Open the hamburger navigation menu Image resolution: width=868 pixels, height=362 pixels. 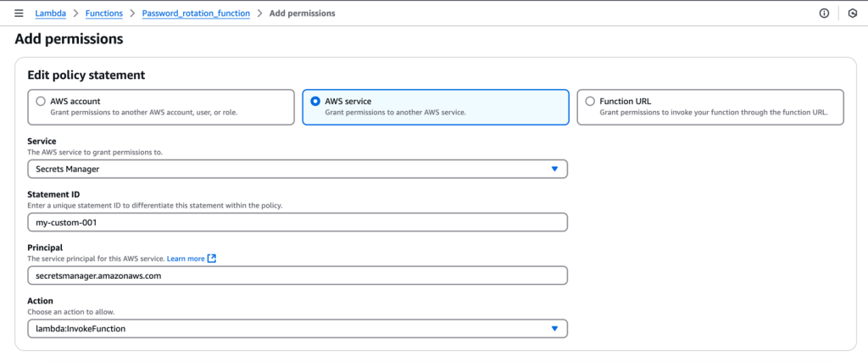point(19,14)
